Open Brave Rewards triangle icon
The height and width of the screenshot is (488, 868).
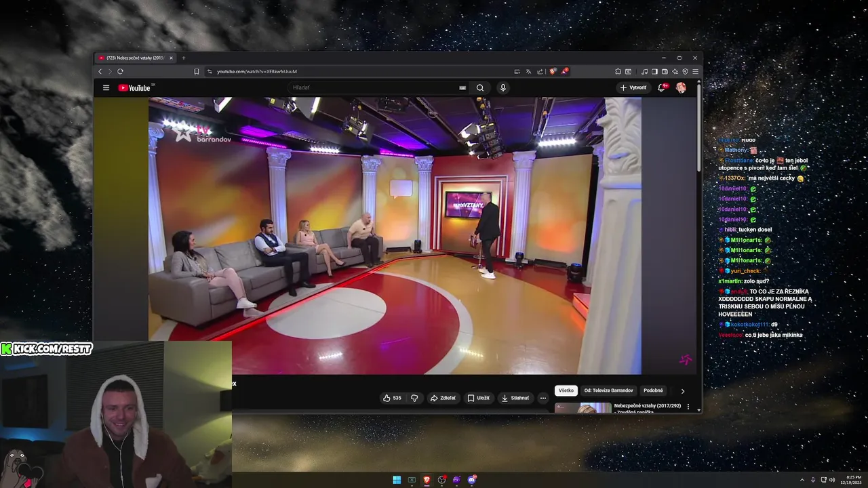click(x=565, y=71)
